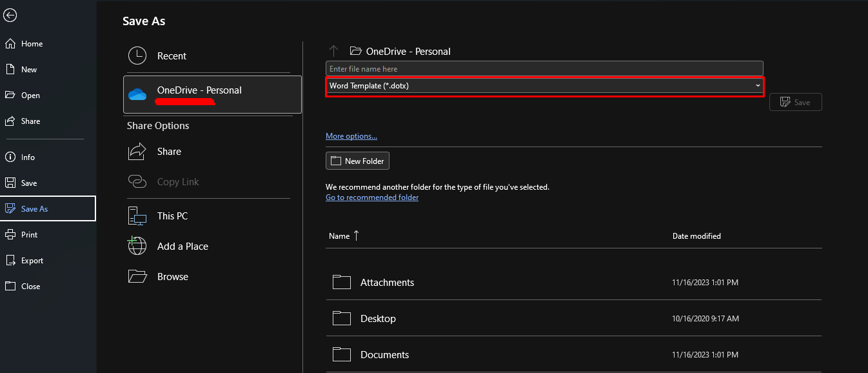Close the document via sidebar Close
This screenshot has height=373, width=868.
[x=48, y=287]
